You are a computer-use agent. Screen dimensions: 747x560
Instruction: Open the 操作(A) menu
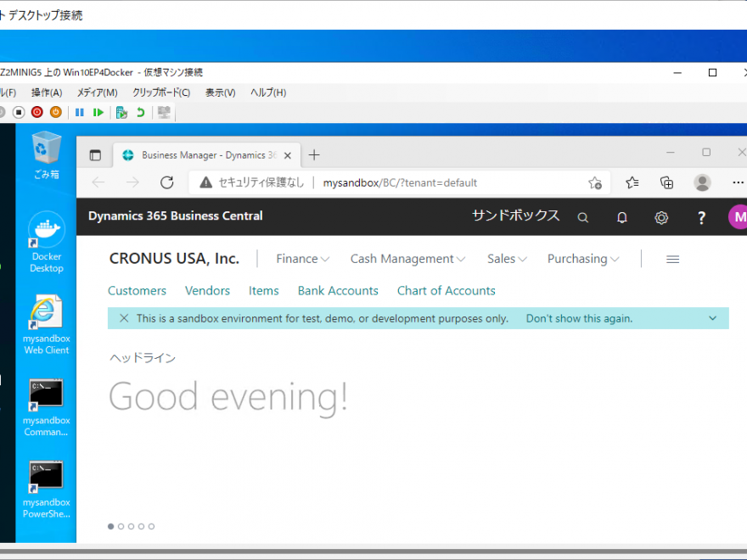pos(47,92)
